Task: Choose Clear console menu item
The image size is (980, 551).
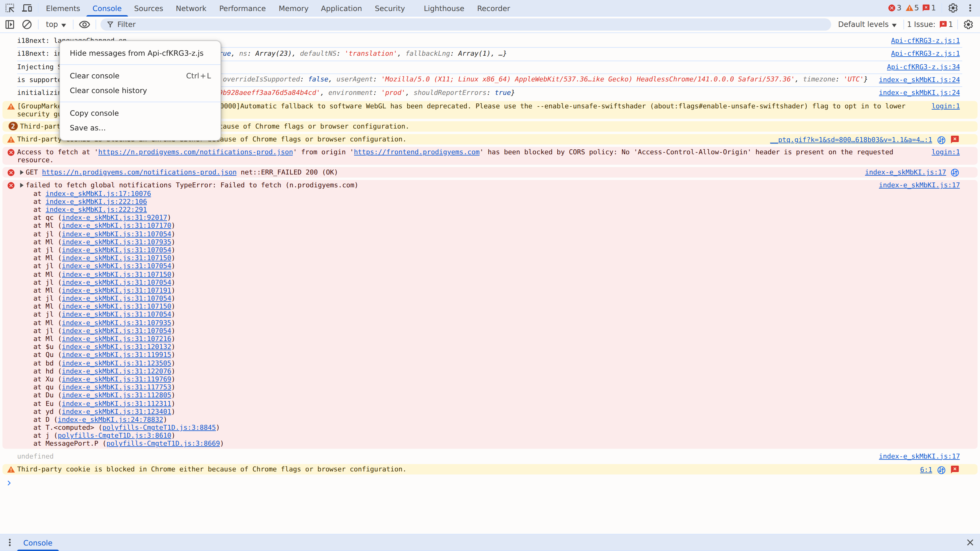Action: point(140,76)
